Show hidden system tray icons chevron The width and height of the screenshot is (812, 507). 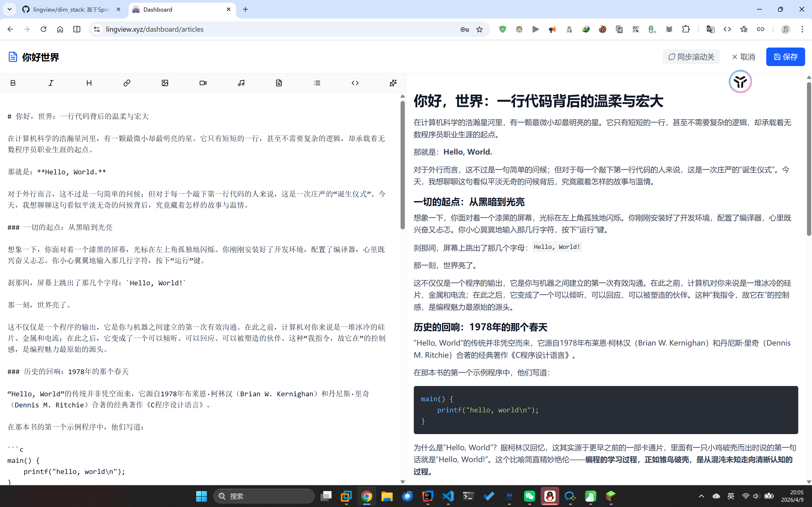(x=701, y=496)
